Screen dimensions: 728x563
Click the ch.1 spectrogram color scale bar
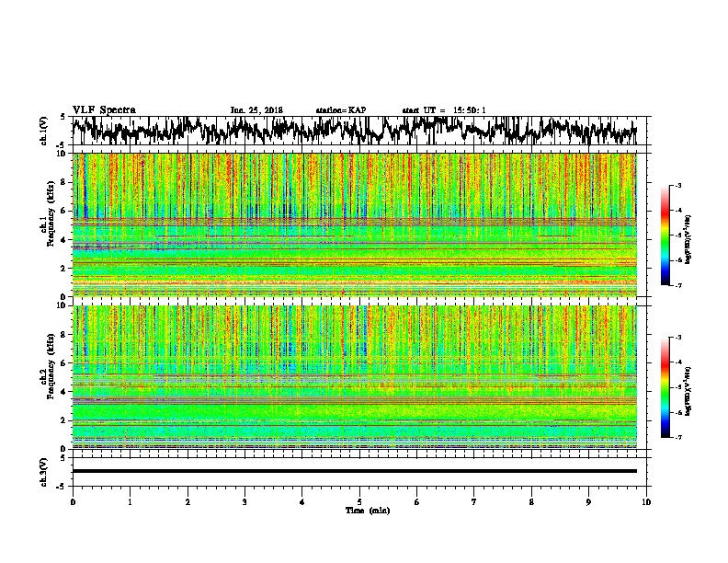[665, 236]
